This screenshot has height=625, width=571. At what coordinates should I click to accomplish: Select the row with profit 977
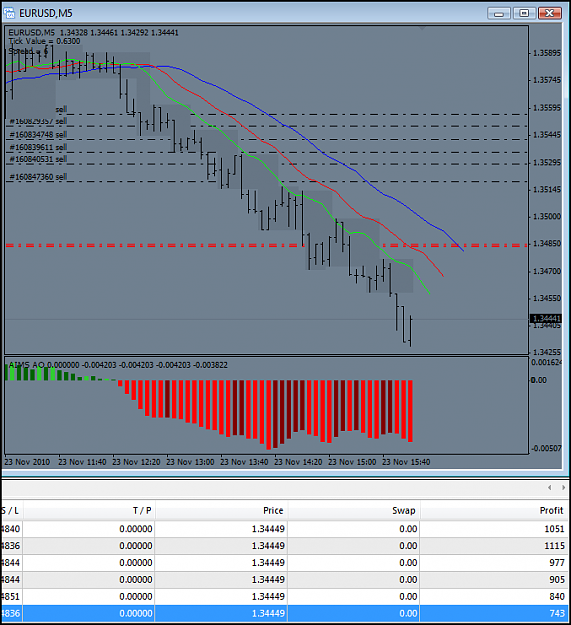click(x=285, y=563)
